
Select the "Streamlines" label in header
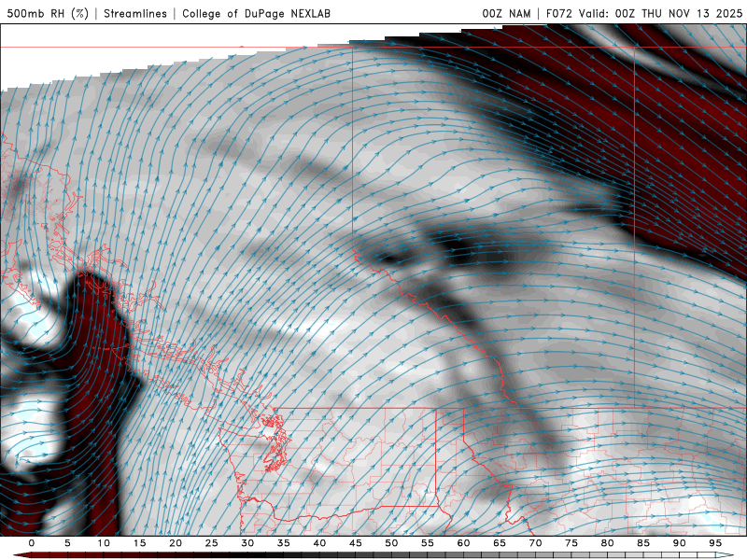(135, 13)
